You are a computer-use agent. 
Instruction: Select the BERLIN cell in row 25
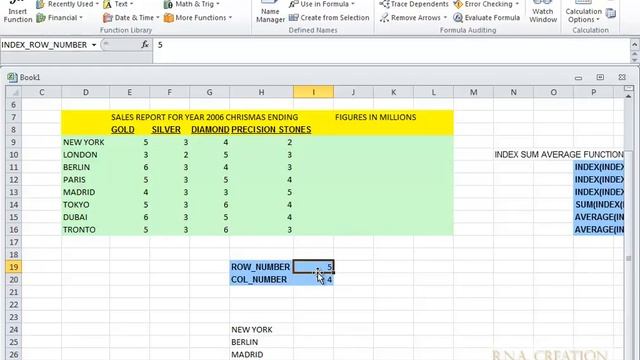point(261,342)
